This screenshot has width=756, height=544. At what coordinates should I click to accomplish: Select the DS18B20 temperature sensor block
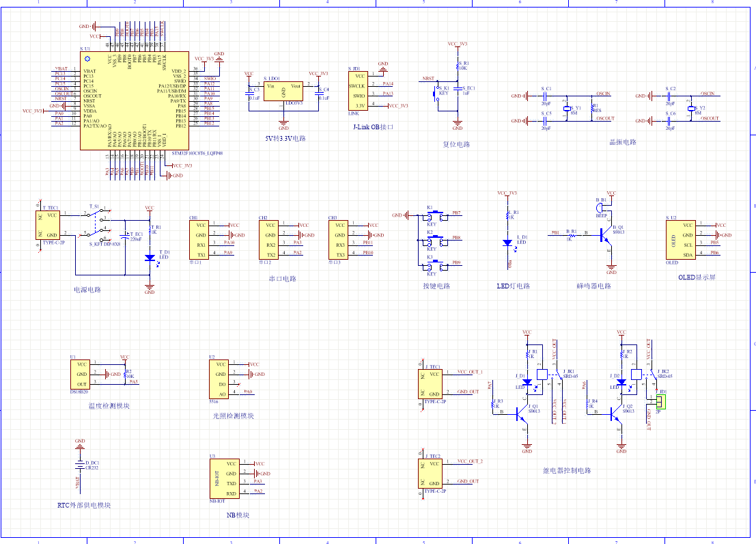coord(81,375)
